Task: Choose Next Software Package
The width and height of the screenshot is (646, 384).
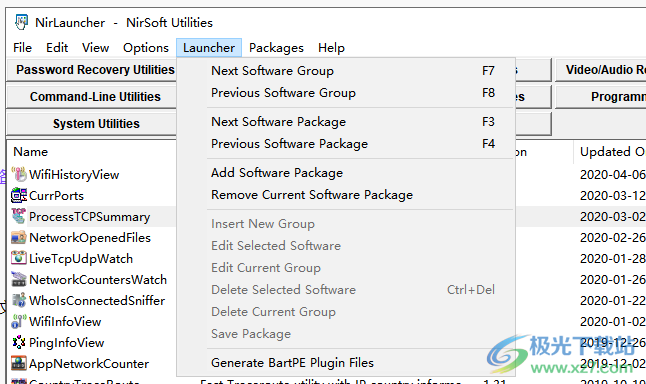Action: pos(346,122)
